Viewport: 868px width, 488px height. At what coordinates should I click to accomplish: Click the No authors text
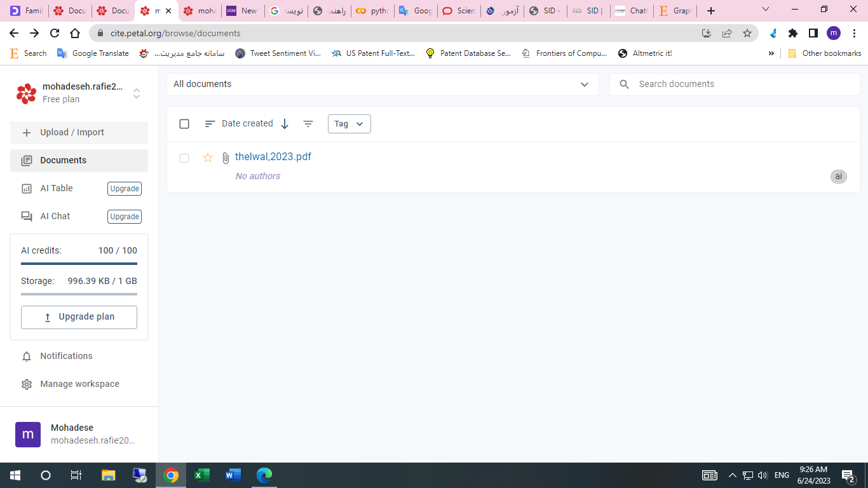[x=257, y=176]
